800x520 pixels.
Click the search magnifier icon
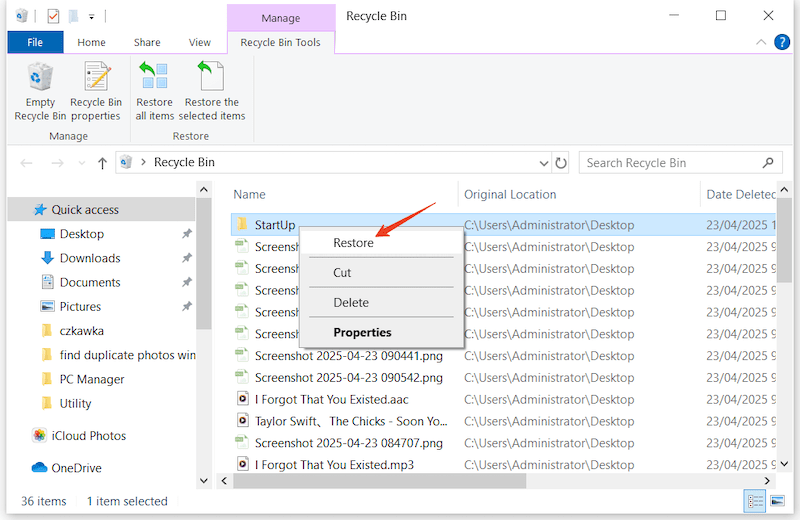[768, 162]
